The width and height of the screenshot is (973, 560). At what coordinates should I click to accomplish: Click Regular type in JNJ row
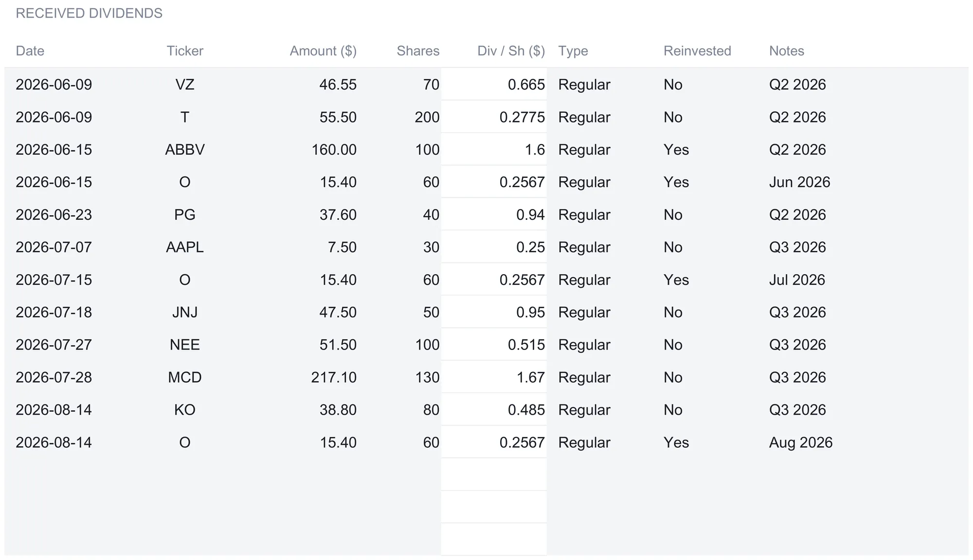pyautogui.click(x=584, y=313)
